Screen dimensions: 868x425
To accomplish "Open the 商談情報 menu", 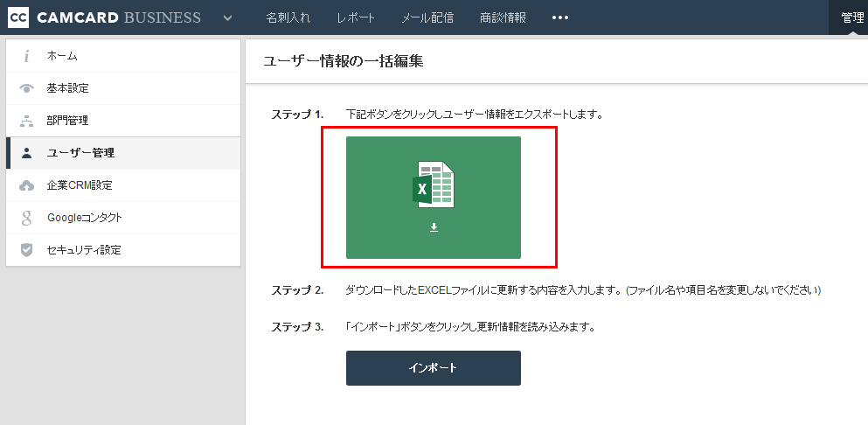I will pyautogui.click(x=503, y=17).
